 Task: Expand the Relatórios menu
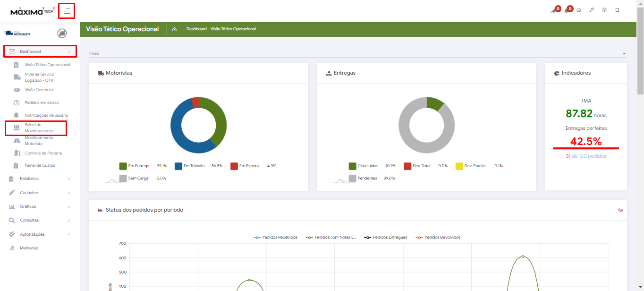[x=40, y=179]
